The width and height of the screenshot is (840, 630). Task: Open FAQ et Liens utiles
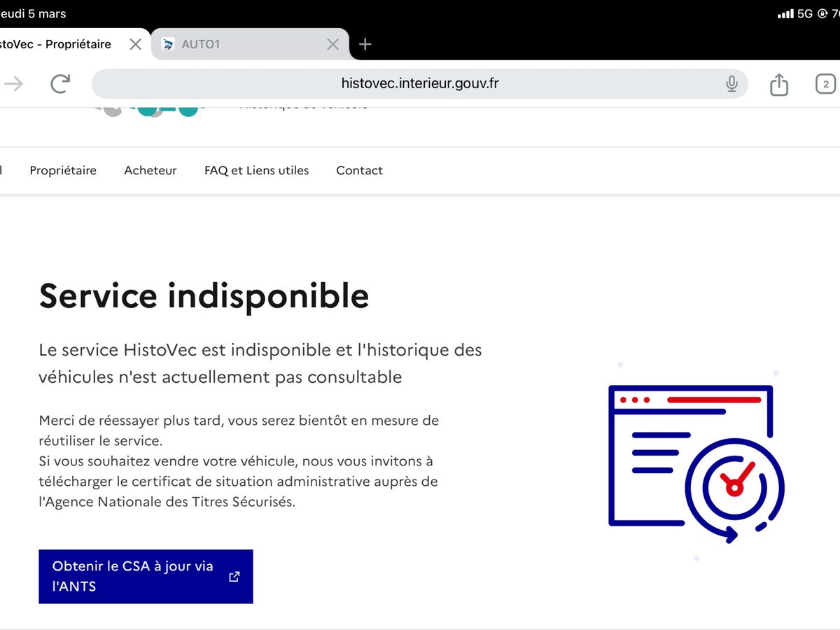(x=256, y=170)
